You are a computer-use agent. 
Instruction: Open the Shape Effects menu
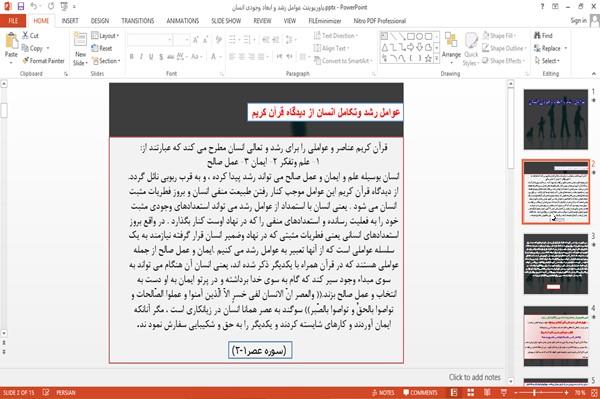[504, 61]
